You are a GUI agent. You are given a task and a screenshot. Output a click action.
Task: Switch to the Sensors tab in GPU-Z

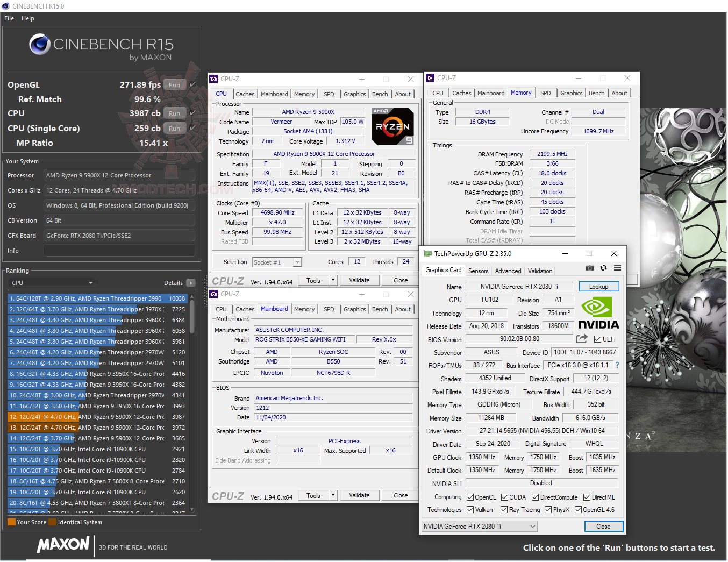pyautogui.click(x=478, y=271)
